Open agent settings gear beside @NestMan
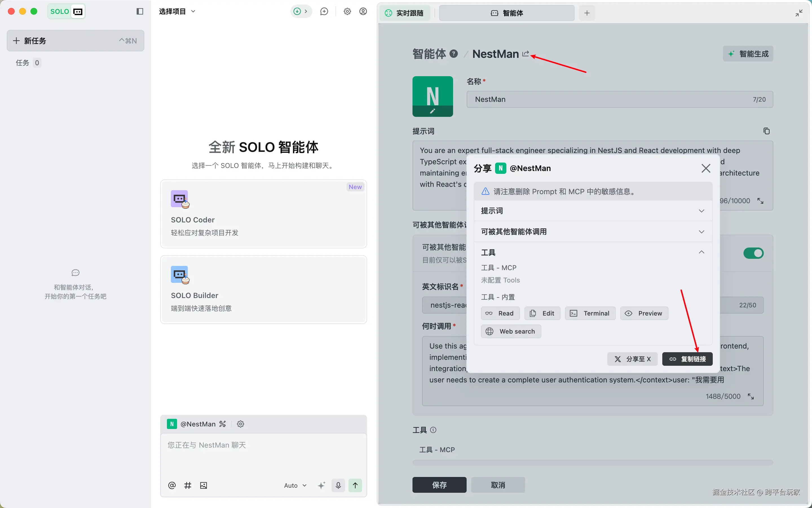Screen dimensions: 812x508 (x=240, y=424)
